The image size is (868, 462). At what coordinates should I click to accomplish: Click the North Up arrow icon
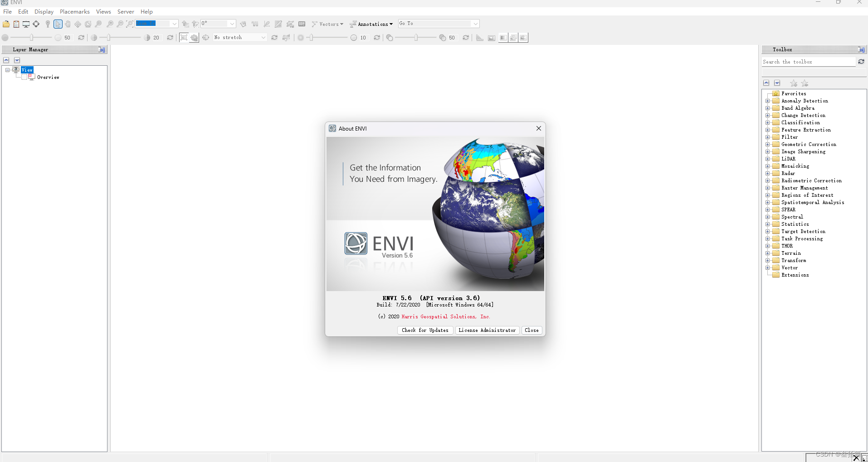pyautogui.click(x=195, y=24)
